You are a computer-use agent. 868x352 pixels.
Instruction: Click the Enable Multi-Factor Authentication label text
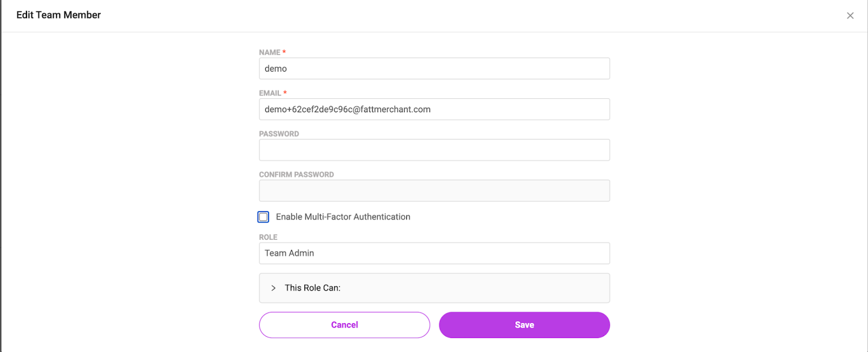pos(343,217)
